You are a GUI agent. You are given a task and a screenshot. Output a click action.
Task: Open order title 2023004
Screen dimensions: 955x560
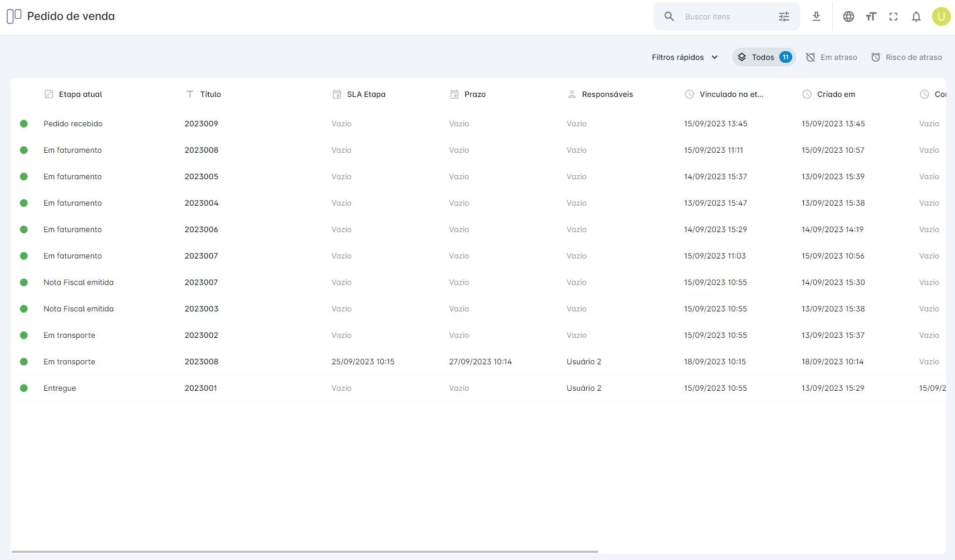click(201, 203)
